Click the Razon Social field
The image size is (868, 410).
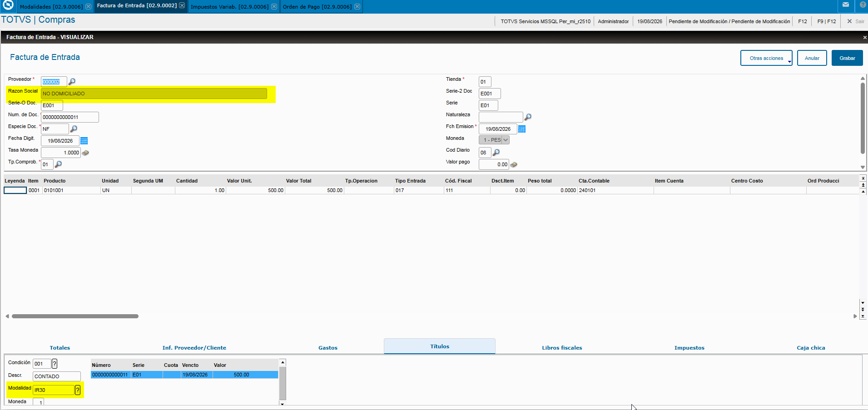[x=154, y=94]
